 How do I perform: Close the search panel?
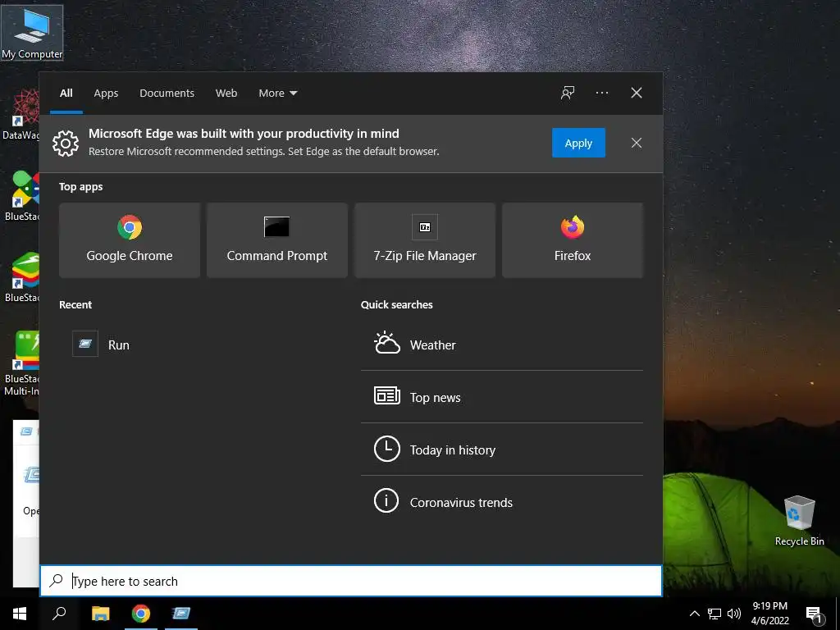(636, 94)
